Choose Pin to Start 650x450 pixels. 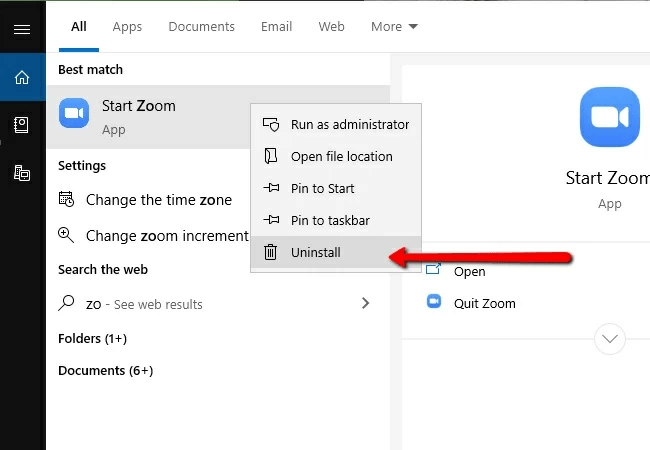pos(336,188)
